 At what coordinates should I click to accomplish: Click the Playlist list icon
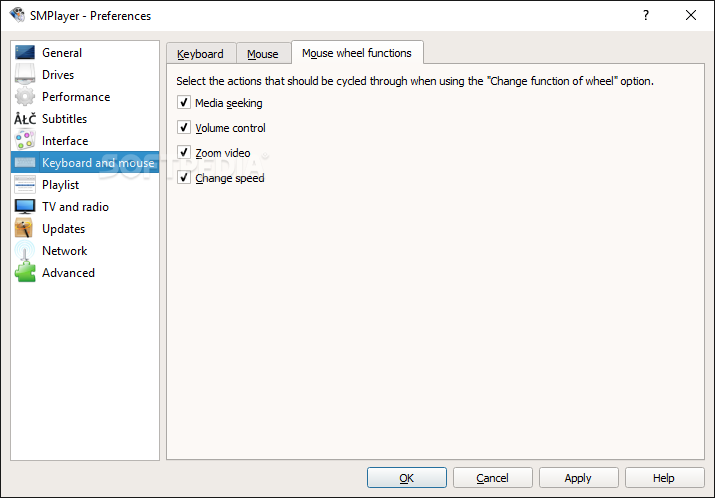coord(25,185)
